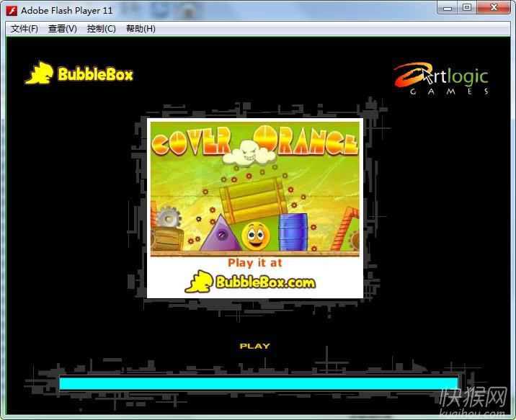Open the 查看(V) menu

click(x=62, y=29)
